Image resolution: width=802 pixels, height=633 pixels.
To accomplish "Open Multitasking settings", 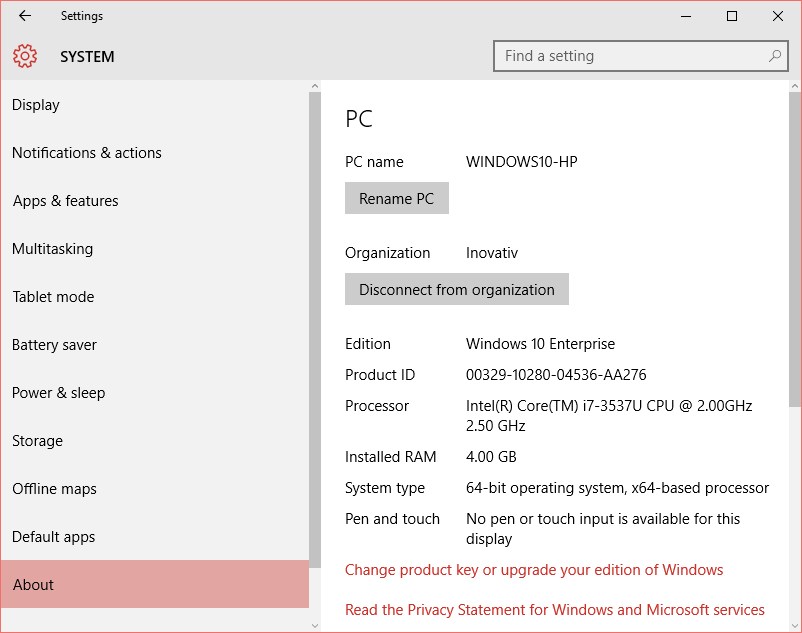I will pyautogui.click(x=52, y=249).
